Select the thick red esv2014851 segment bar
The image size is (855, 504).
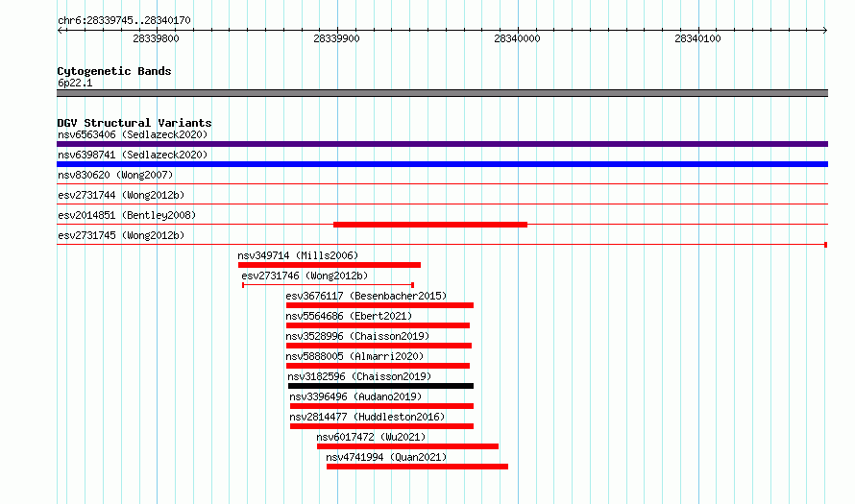tap(430, 225)
